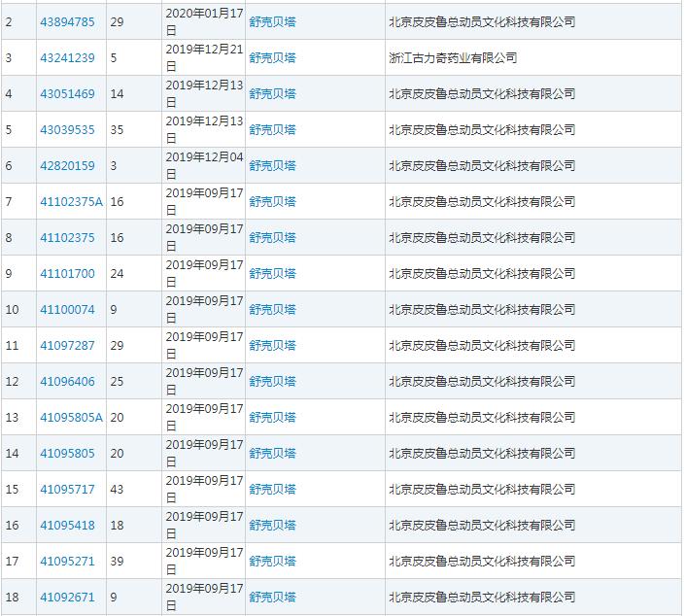This screenshot has height=616, width=685.
Task: Open application number 41101700 link
Action: [x=67, y=273]
